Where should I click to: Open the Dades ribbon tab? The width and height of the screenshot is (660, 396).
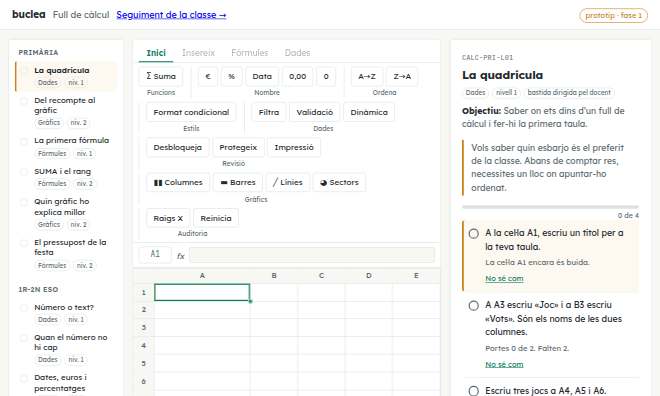coord(297,53)
